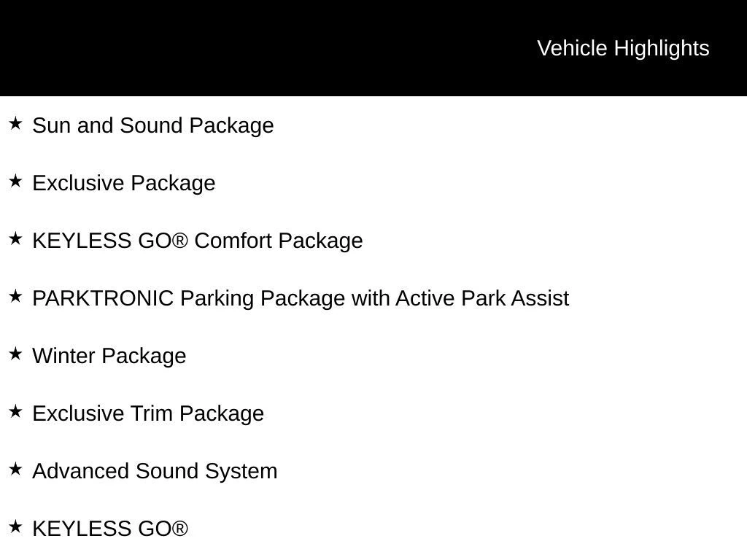Select PARKTRONIC Parking Package with Active Park Assist
Image resolution: width=747 pixels, height=560 pixels.
point(301,298)
